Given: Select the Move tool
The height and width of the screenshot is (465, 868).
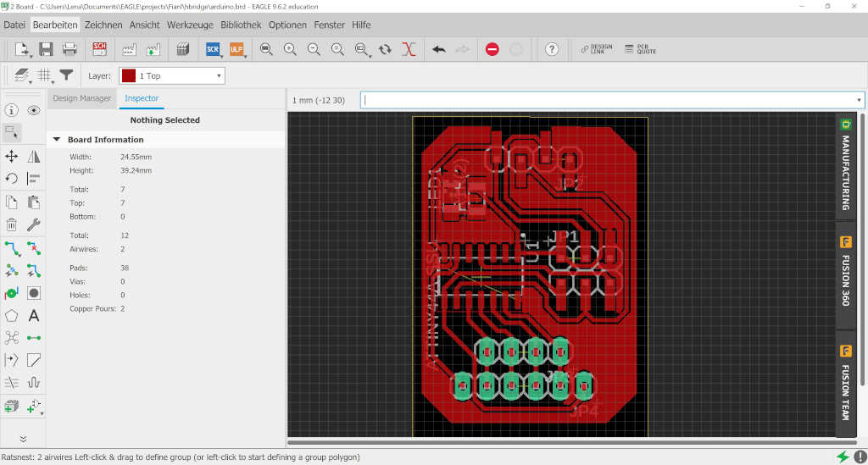Looking at the screenshot, I should tap(12, 156).
